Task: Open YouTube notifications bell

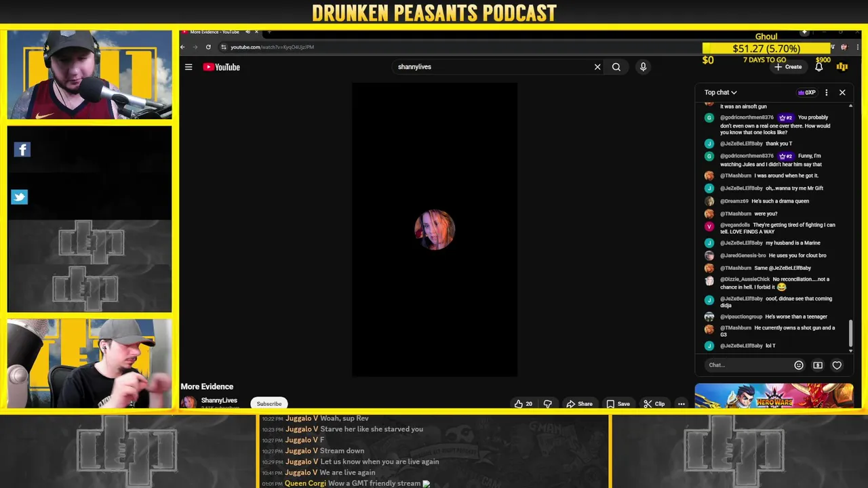Action: [818, 66]
